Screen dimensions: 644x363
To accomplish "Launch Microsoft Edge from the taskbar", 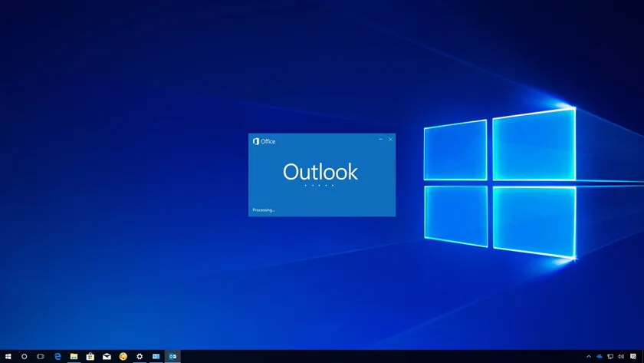I will [x=58, y=356].
